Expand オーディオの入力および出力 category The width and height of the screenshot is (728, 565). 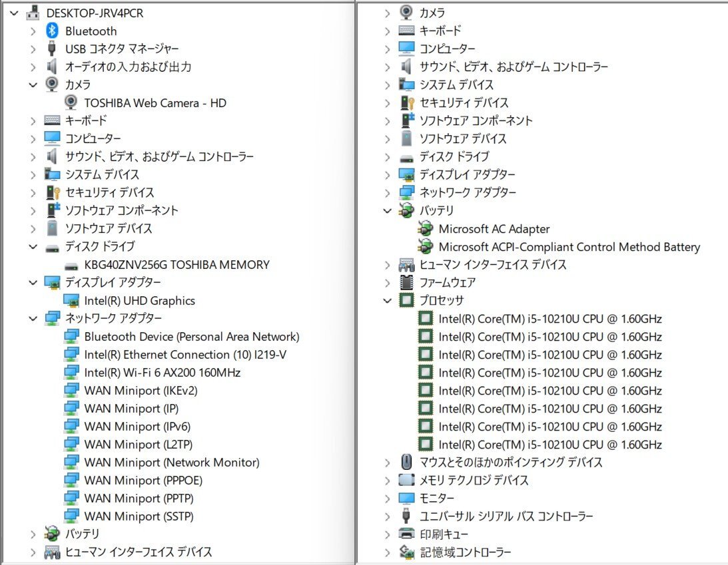tap(33, 67)
